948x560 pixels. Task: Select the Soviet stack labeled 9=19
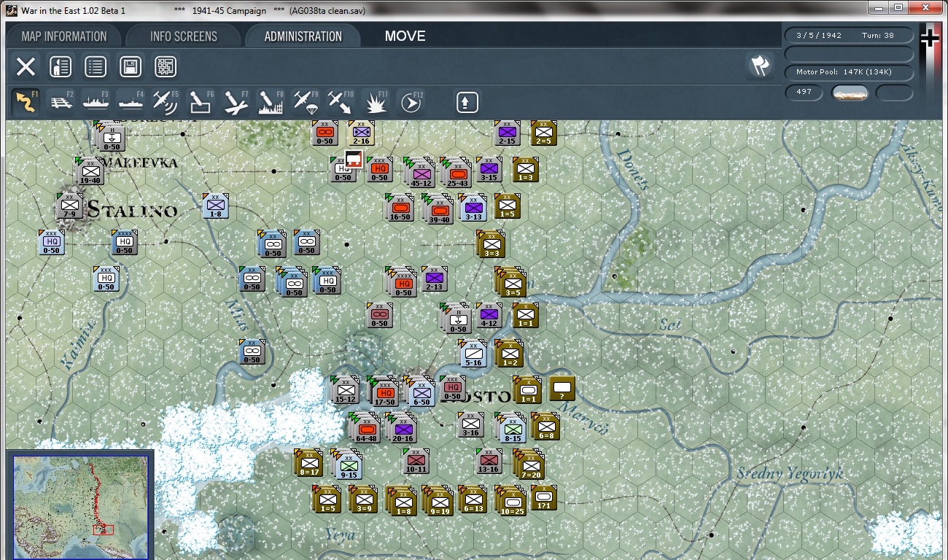pyautogui.click(x=438, y=501)
